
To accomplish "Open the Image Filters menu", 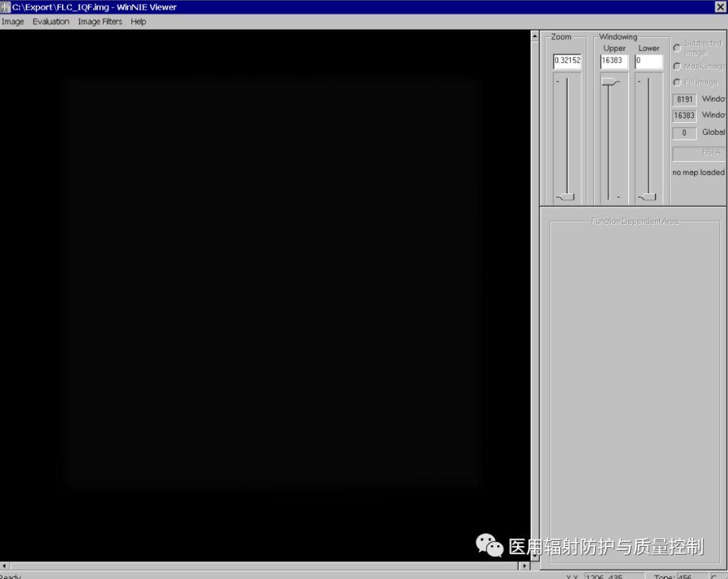I will click(100, 22).
